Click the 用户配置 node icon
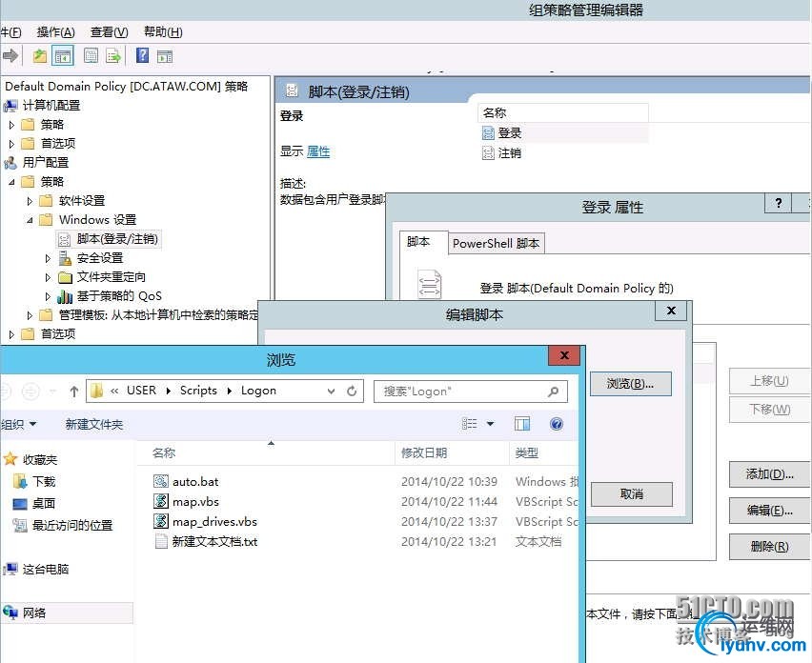This screenshot has height=663, width=812. pyautogui.click(x=10, y=163)
